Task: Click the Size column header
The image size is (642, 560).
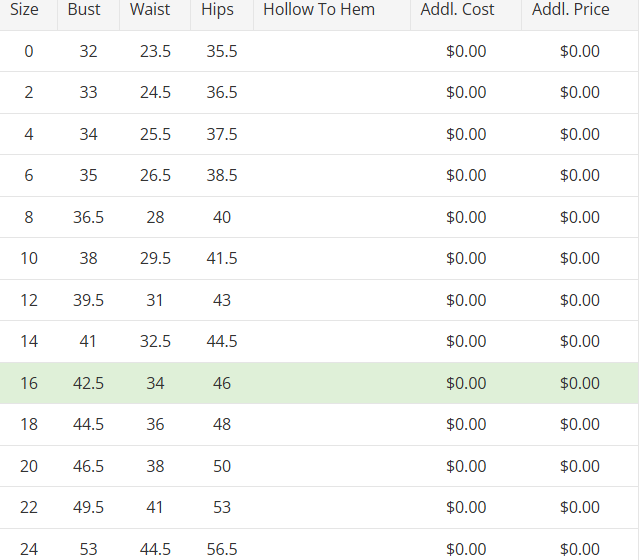Action: click(x=24, y=10)
